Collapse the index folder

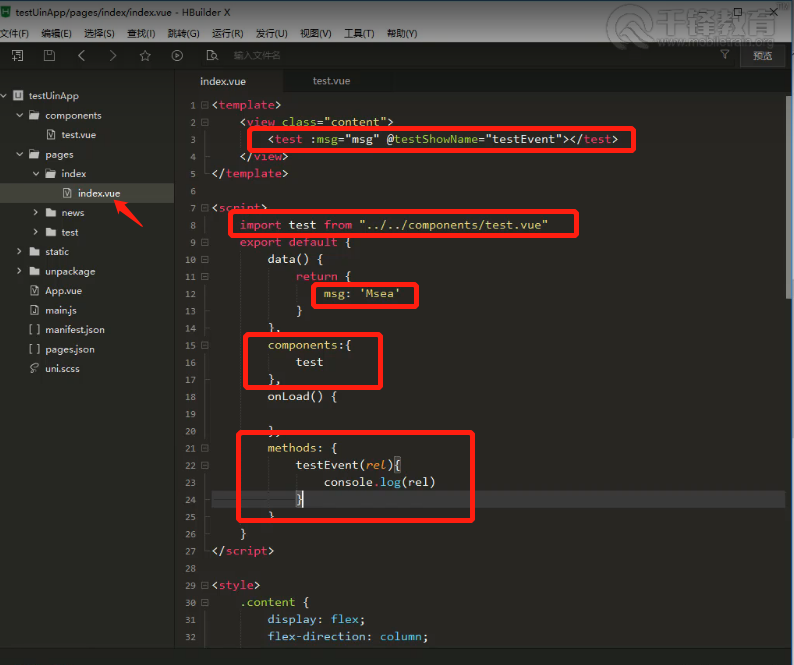[x=36, y=174]
